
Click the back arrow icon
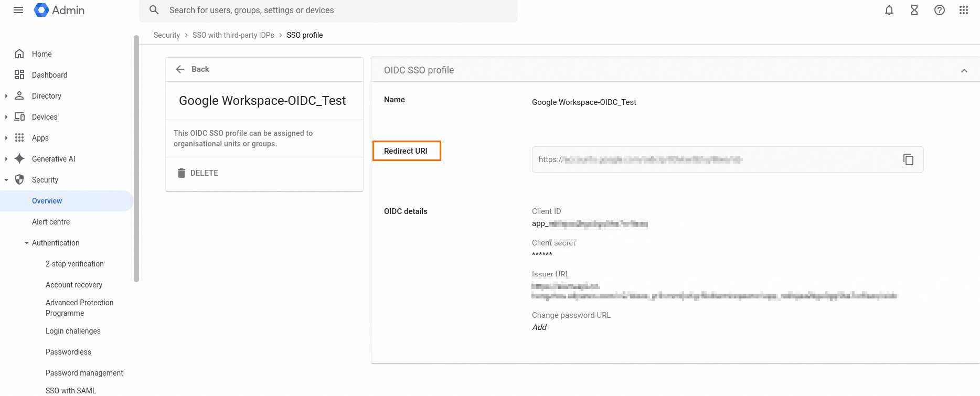(180, 69)
